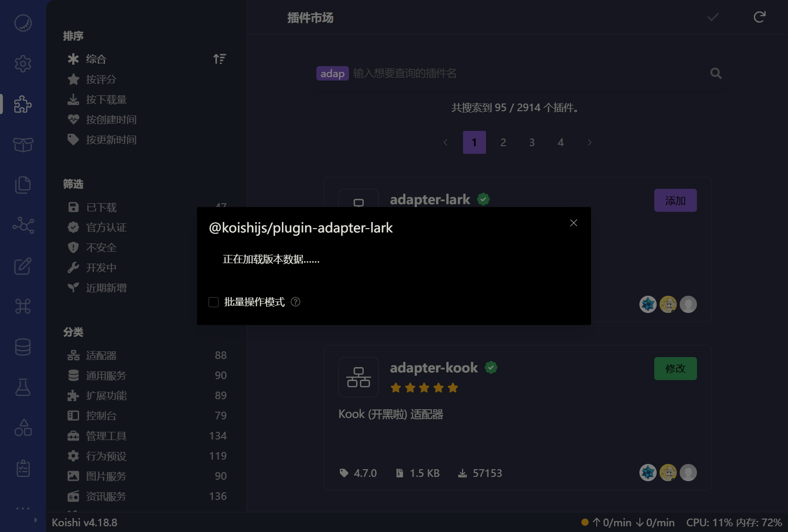Click the help icon beside 批量操作模式
788x532 pixels.
tap(296, 302)
